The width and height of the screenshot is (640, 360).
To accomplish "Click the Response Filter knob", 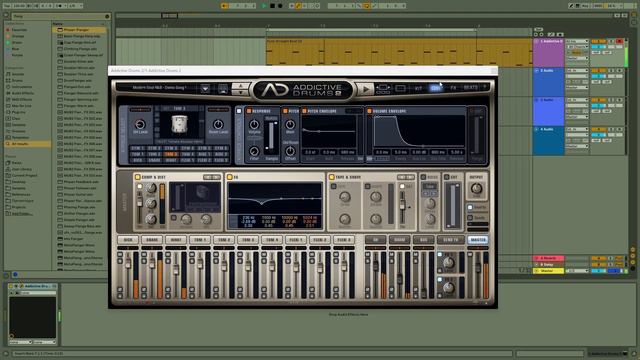I will (254, 151).
